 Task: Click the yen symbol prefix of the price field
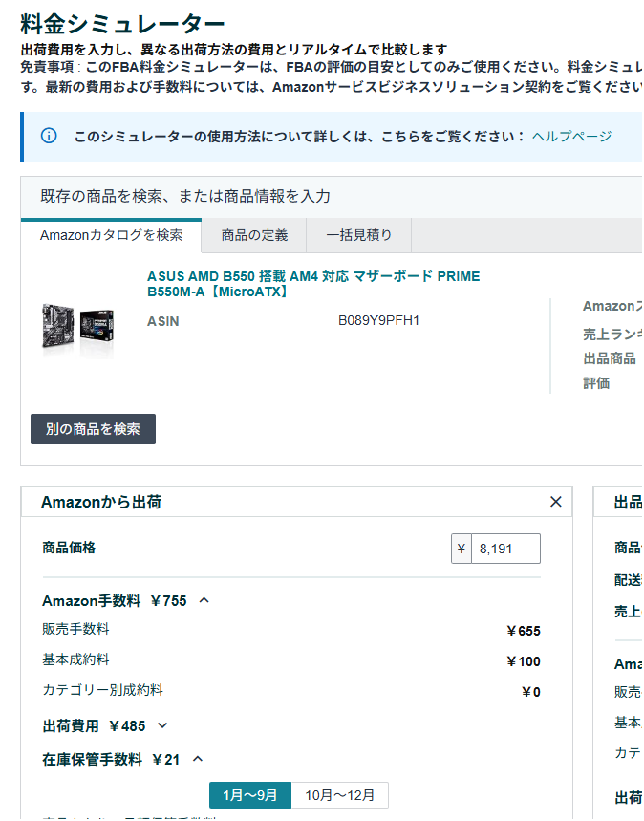click(x=462, y=549)
